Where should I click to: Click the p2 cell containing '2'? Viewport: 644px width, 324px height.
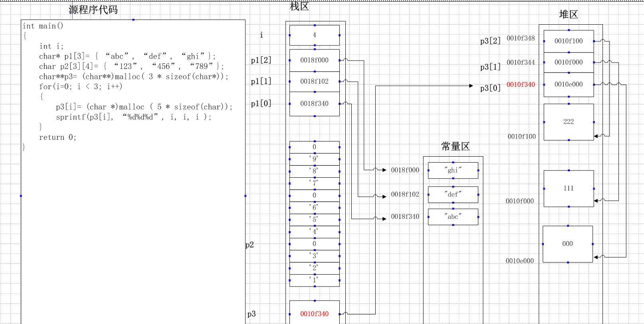pyautogui.click(x=315, y=268)
